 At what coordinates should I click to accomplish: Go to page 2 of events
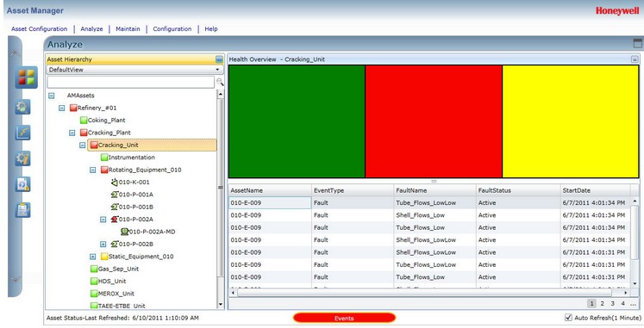[602, 303]
